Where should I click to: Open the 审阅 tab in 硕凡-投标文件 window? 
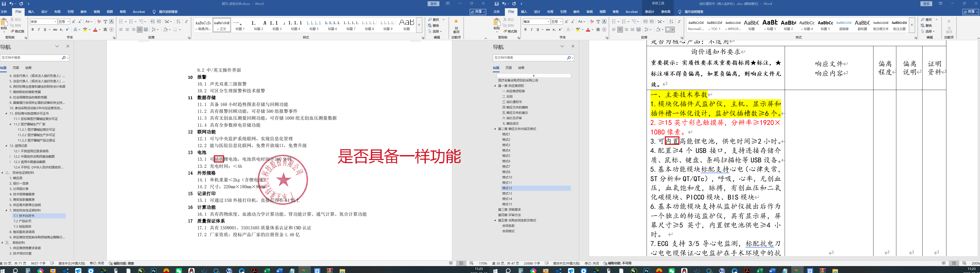(x=97, y=12)
